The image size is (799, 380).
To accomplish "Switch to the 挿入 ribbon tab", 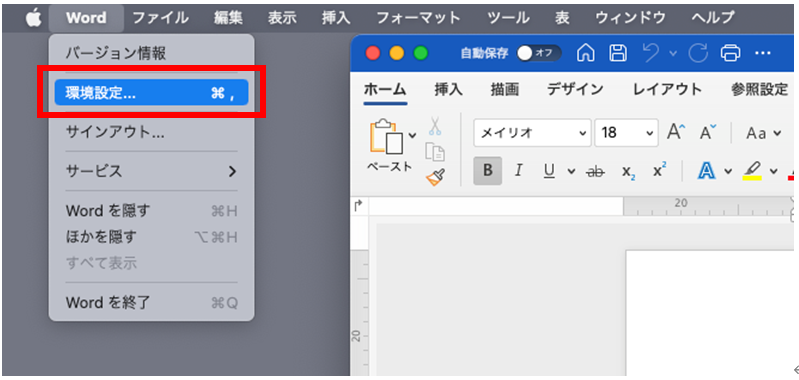I will tap(448, 90).
